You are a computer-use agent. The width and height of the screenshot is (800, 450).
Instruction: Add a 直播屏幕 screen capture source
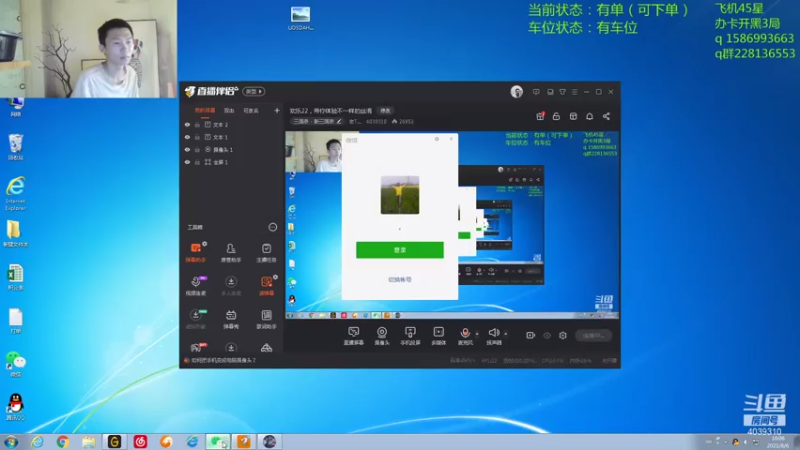[x=353, y=336]
